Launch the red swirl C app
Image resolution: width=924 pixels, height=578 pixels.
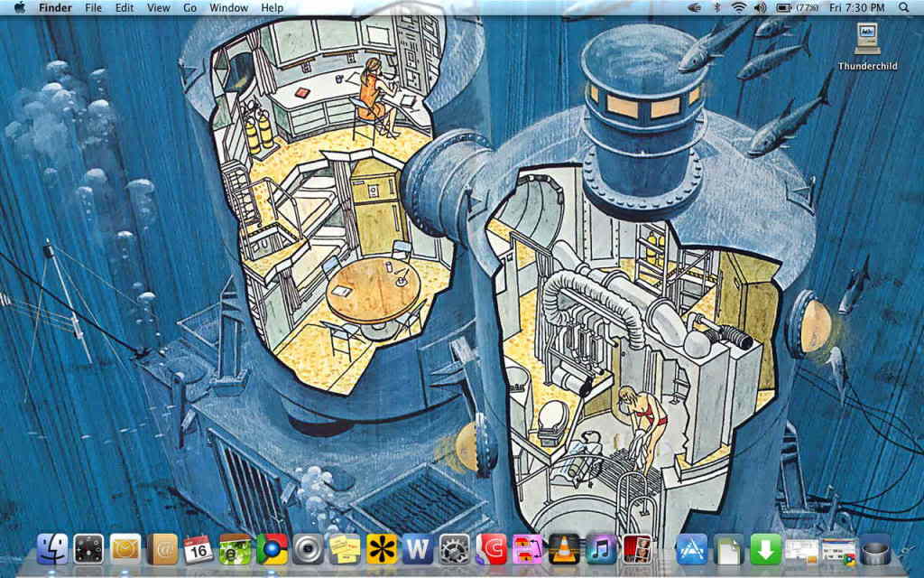[491, 549]
